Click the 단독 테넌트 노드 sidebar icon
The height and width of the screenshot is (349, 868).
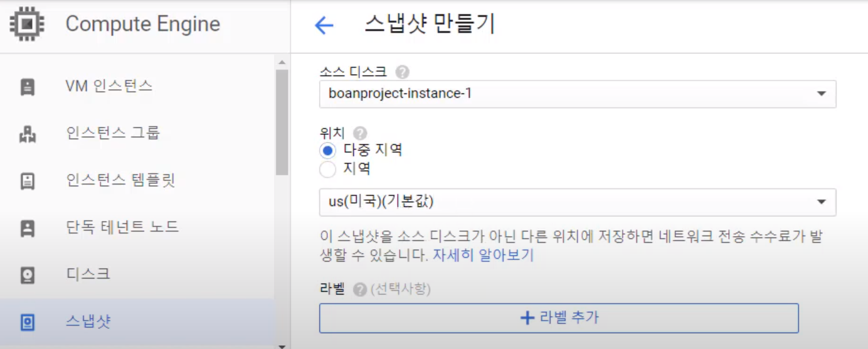coord(28,228)
